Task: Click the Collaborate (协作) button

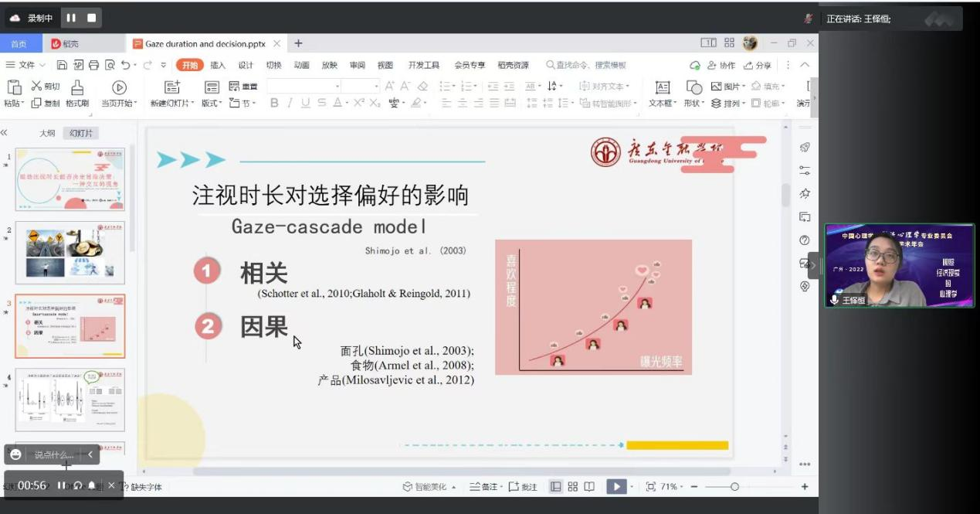Action: (721, 65)
